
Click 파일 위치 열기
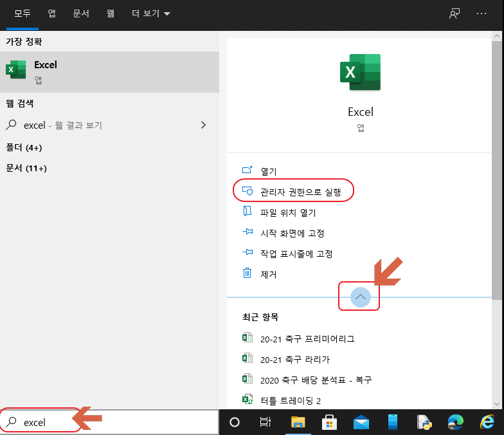288,212
